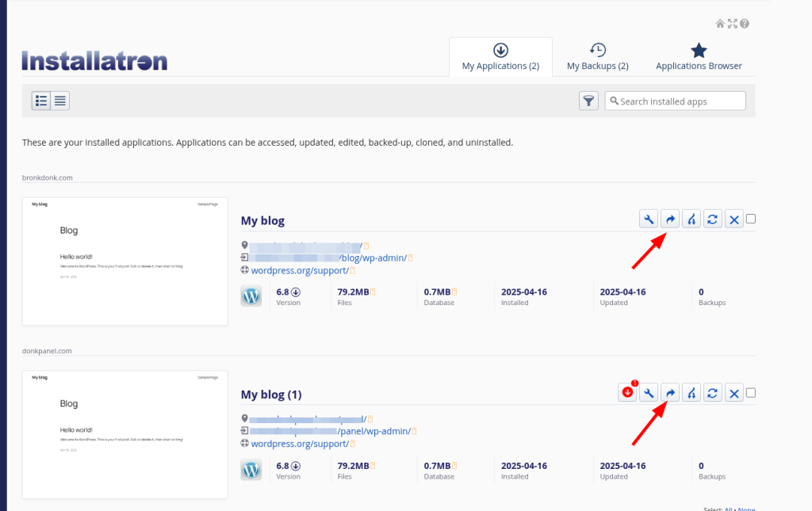The width and height of the screenshot is (812, 511).
Task: Click the wrench edit icon for My blog
Action: (649, 219)
